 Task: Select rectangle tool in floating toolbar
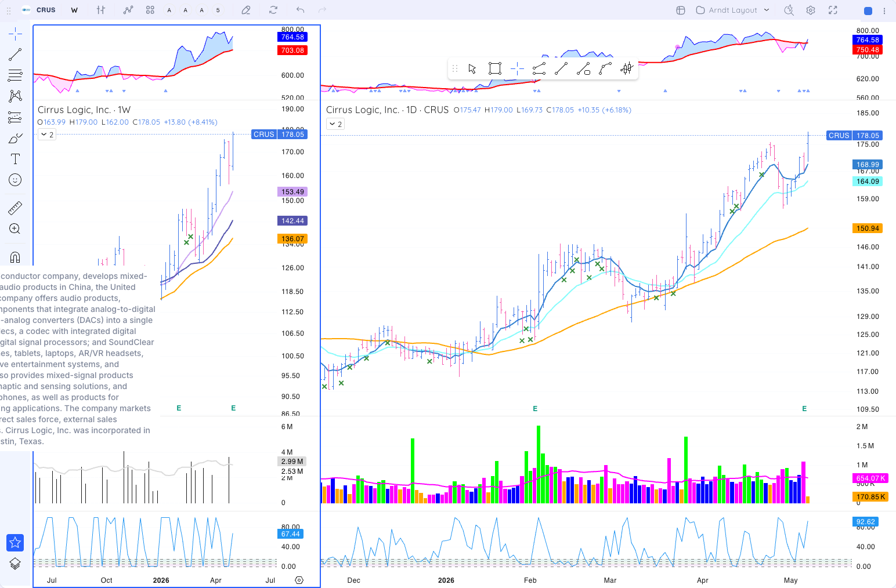(495, 69)
